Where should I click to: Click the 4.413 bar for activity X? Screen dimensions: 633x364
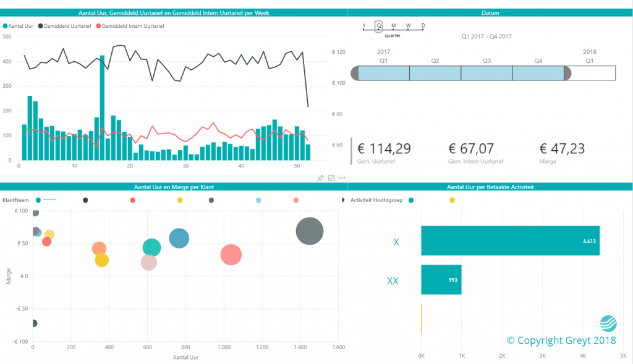coord(510,240)
